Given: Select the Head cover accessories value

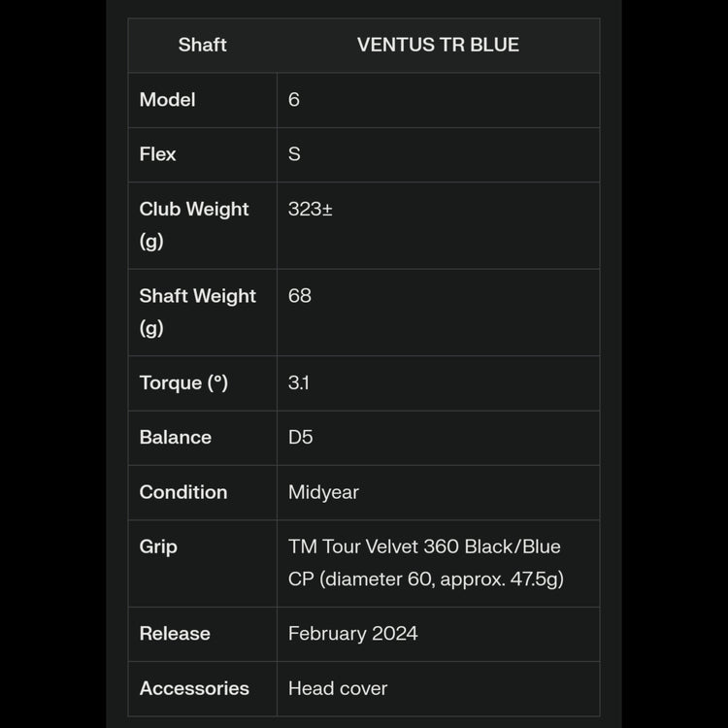Looking at the screenshot, I should [338, 688].
